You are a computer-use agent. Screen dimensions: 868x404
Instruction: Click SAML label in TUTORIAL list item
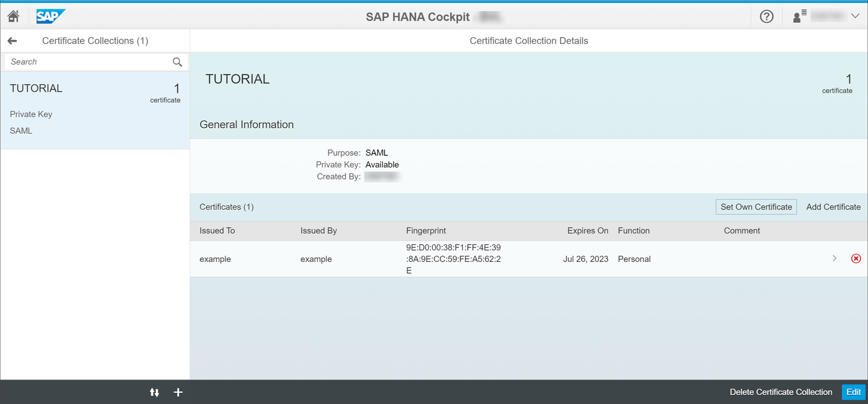21,131
